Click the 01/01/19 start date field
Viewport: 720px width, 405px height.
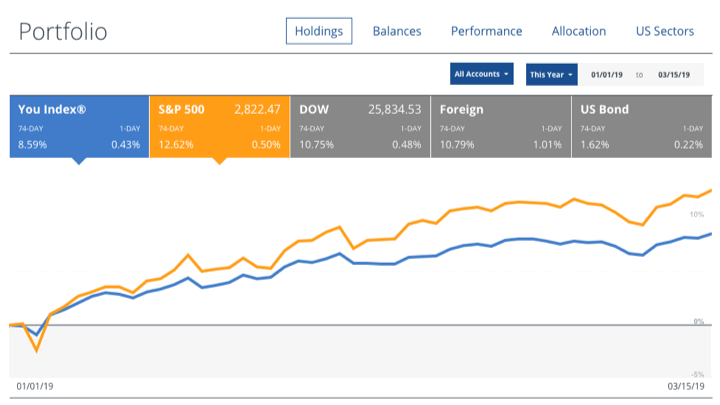click(x=607, y=74)
